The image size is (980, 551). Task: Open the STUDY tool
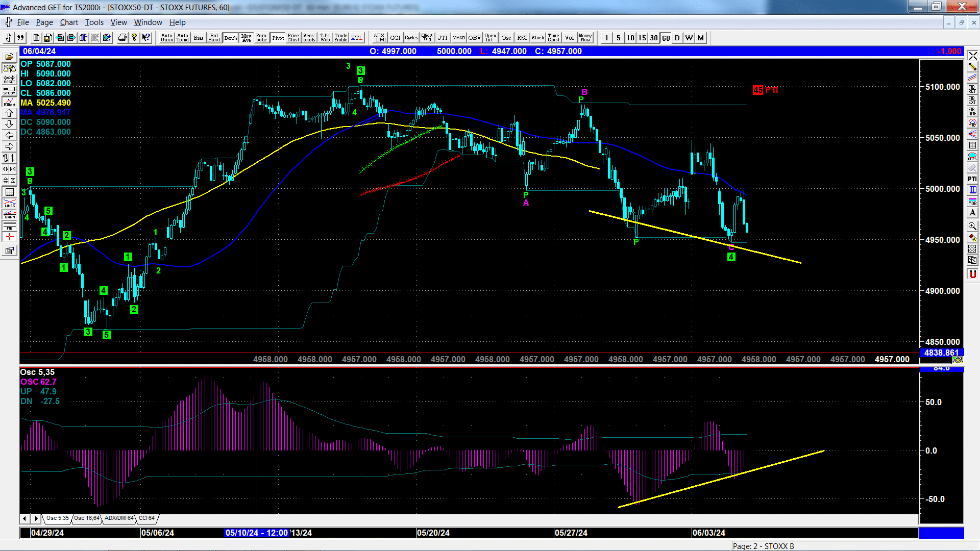click(10, 91)
